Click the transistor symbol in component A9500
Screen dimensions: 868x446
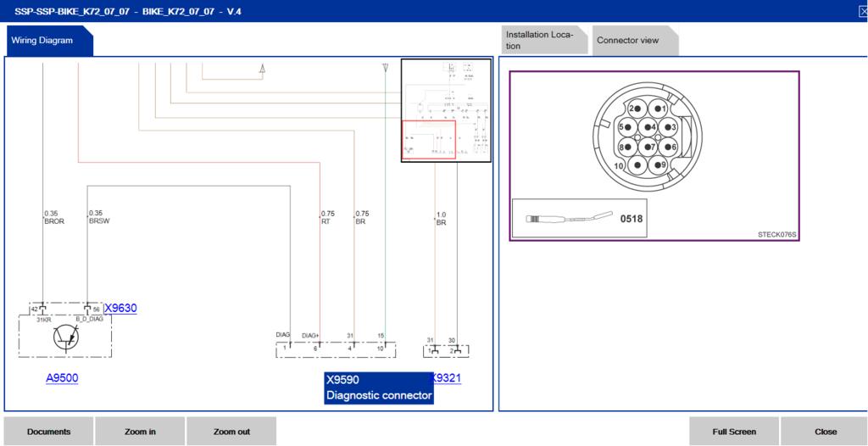65,337
